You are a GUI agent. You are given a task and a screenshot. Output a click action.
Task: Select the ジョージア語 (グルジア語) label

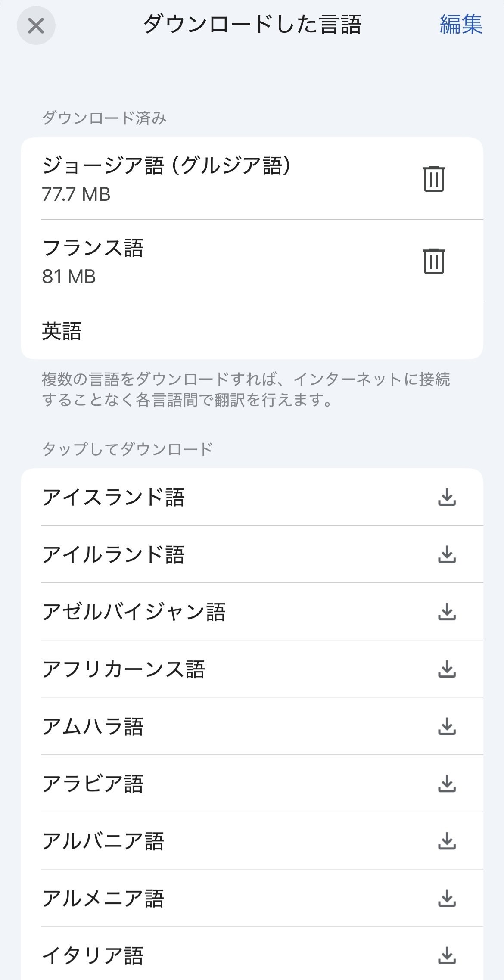pos(166,166)
